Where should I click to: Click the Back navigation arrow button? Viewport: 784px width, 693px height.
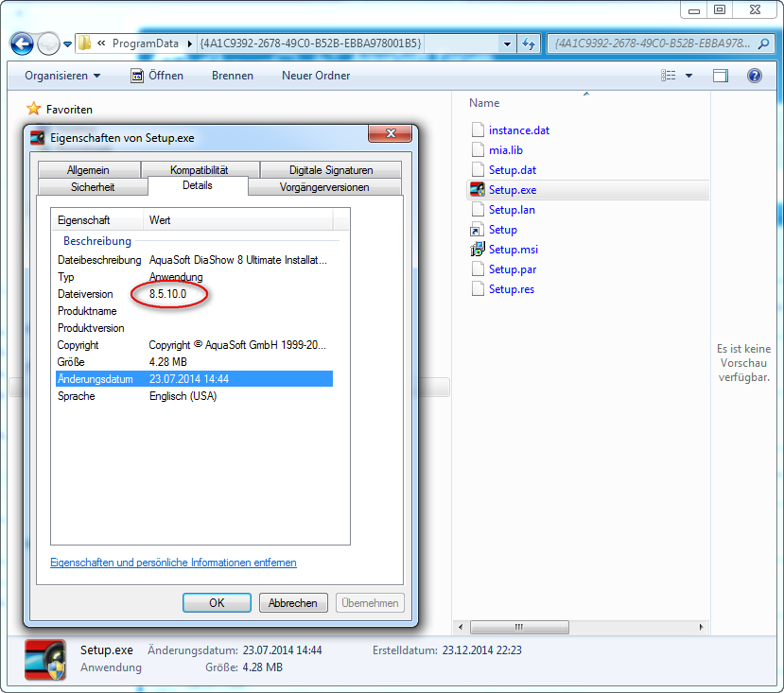click(22, 43)
